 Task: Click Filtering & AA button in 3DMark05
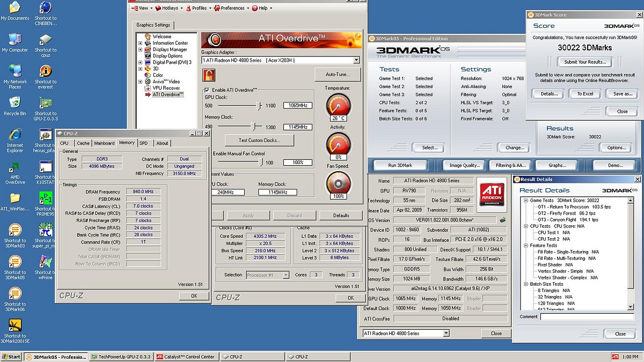tap(511, 165)
